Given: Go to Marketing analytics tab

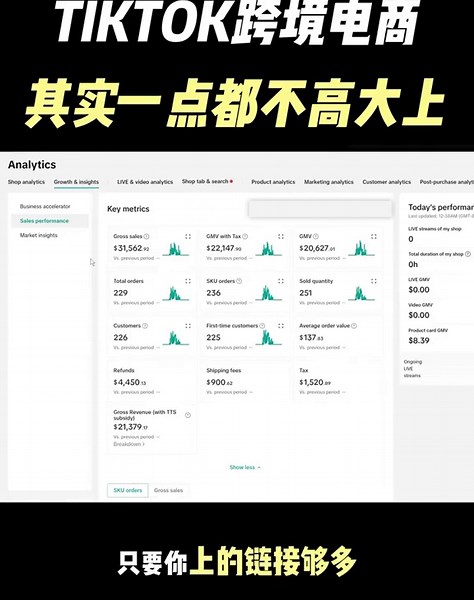Looking at the screenshot, I should click(x=329, y=182).
